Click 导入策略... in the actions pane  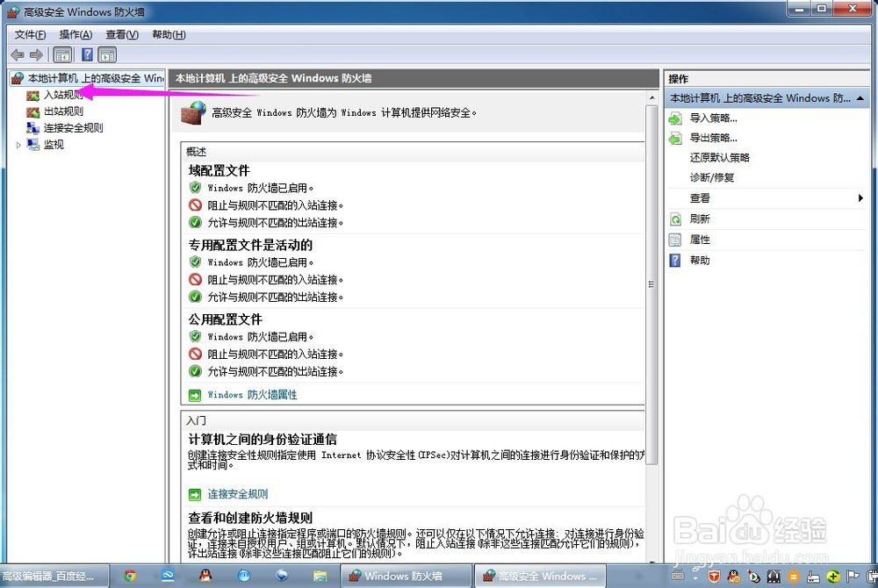(x=713, y=118)
